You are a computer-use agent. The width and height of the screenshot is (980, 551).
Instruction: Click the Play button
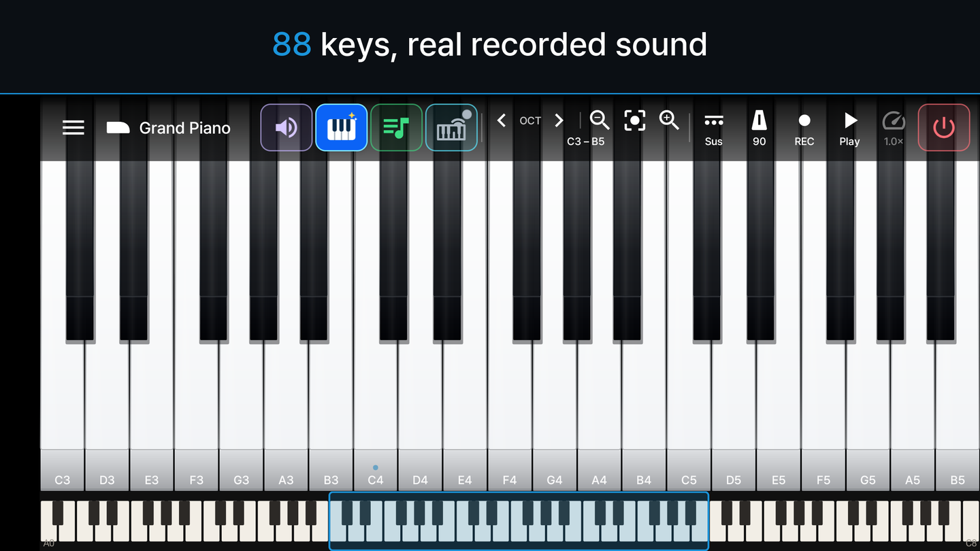(x=849, y=129)
